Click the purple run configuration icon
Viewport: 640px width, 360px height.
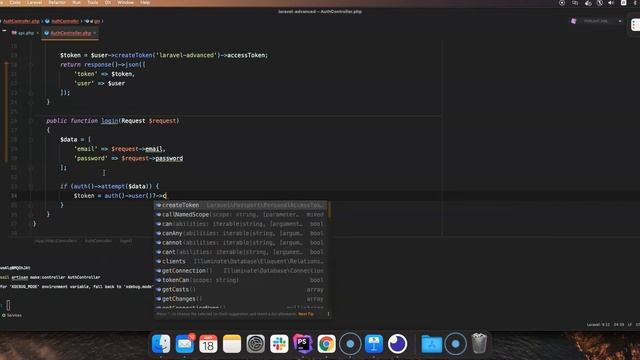(x=573, y=21)
